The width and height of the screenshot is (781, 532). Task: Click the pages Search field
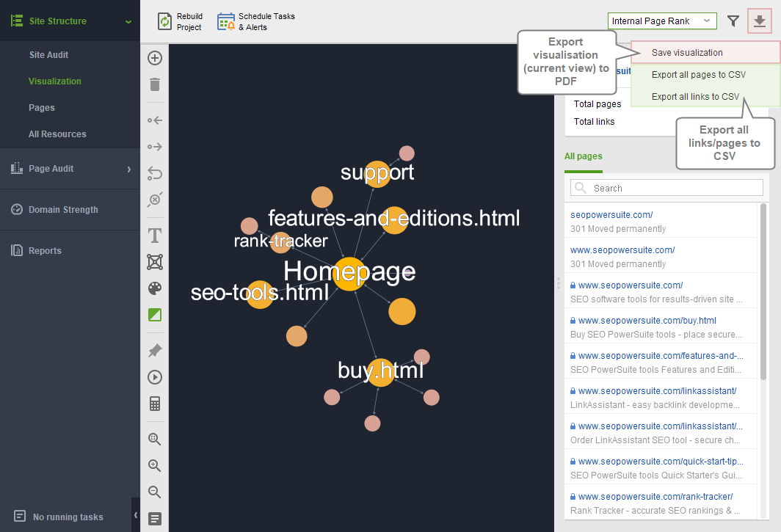[666, 188]
